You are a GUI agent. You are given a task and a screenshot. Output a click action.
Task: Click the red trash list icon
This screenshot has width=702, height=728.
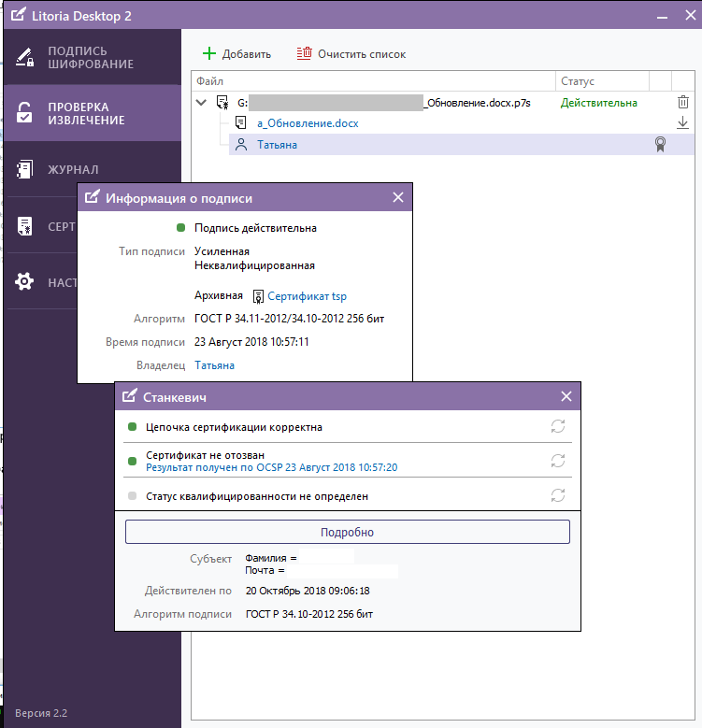304,53
